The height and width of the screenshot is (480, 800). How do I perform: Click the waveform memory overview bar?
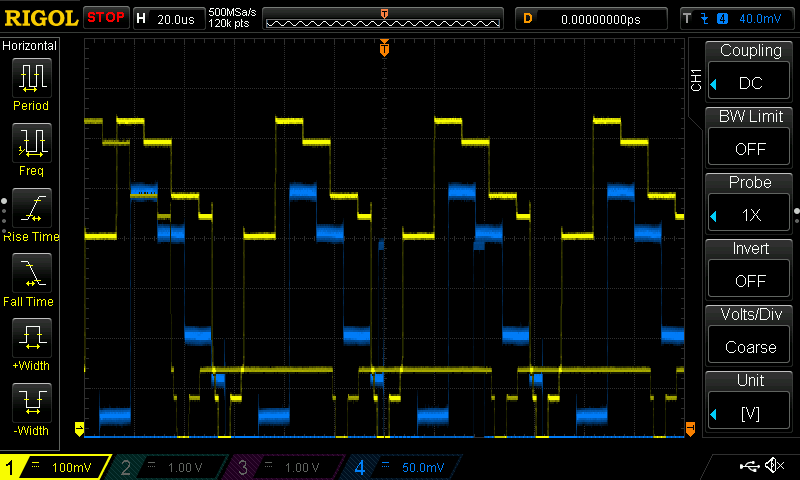tap(383, 19)
